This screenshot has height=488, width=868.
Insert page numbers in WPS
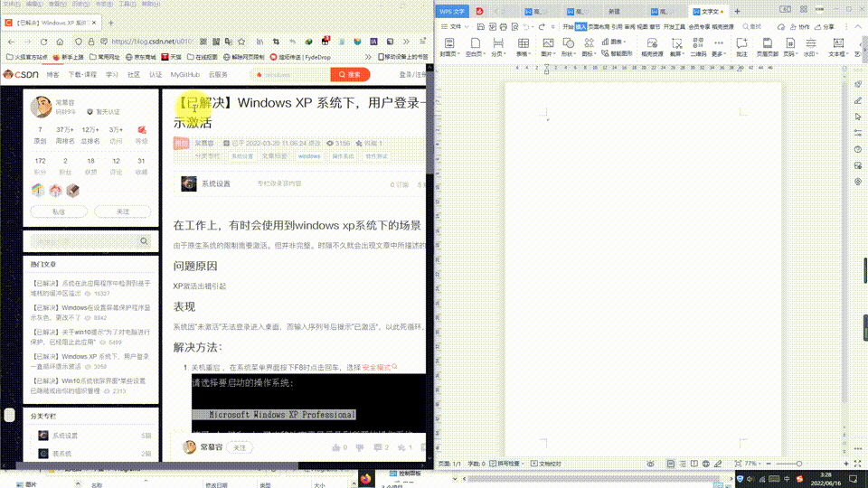(790, 47)
